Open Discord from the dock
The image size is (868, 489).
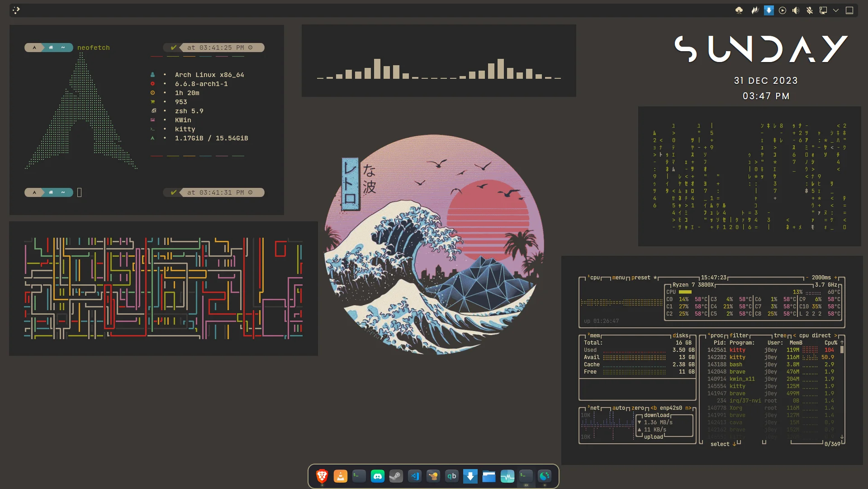[377, 476]
